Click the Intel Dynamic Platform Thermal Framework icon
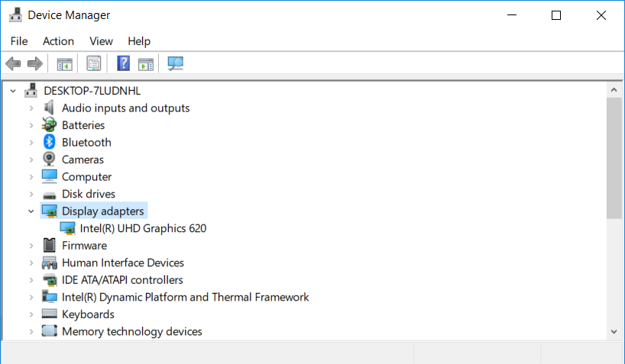 click(50, 297)
